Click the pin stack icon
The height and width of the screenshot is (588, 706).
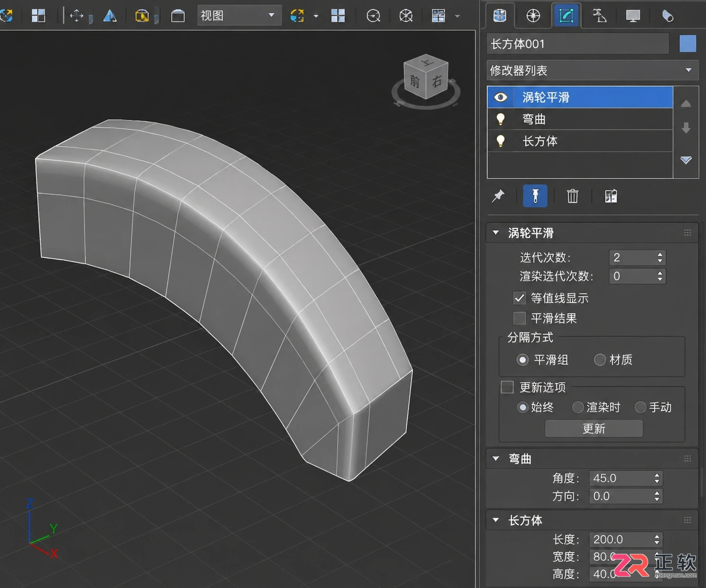498,196
